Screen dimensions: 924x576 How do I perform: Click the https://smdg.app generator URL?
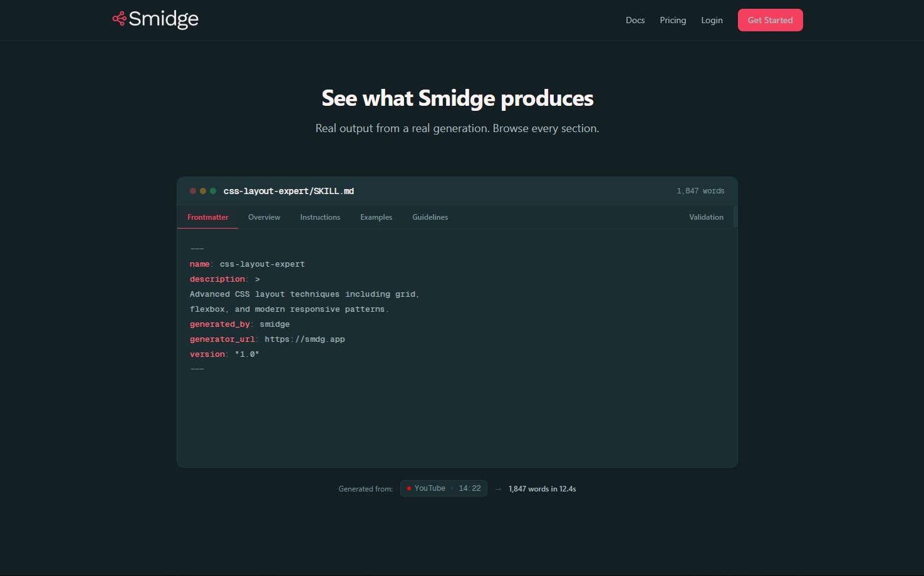coord(304,339)
